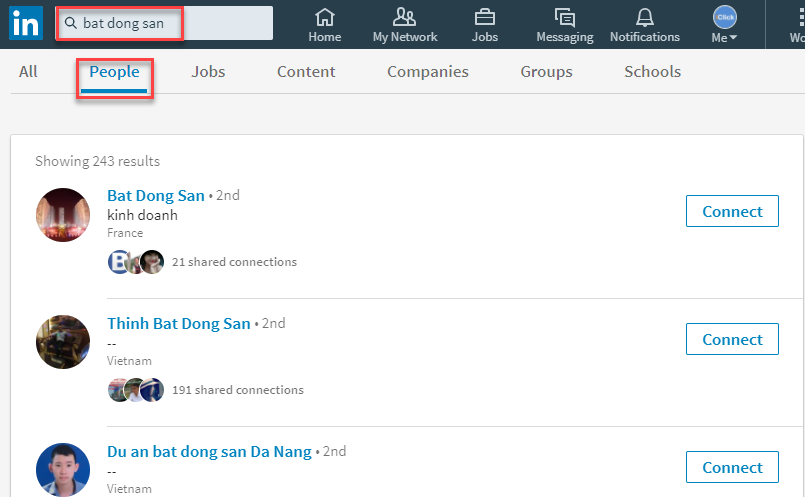View the 191 shared connections link
The image size is (805, 497).
(x=238, y=390)
